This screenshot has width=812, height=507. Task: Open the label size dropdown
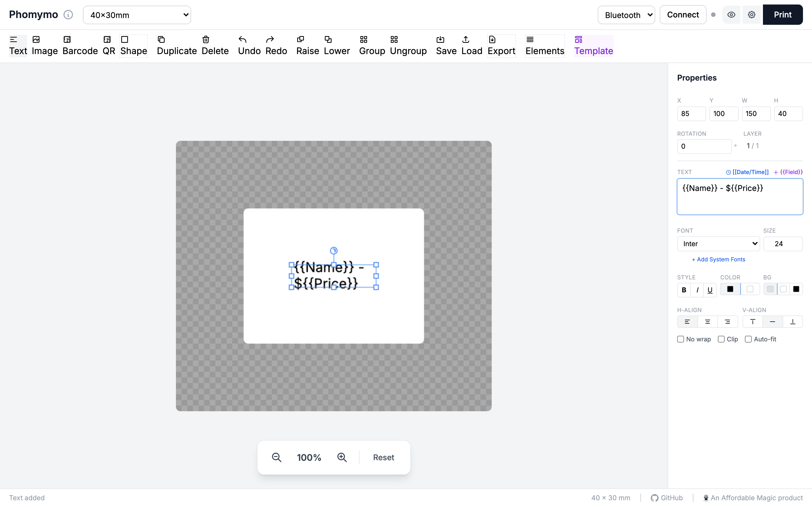pyautogui.click(x=137, y=15)
